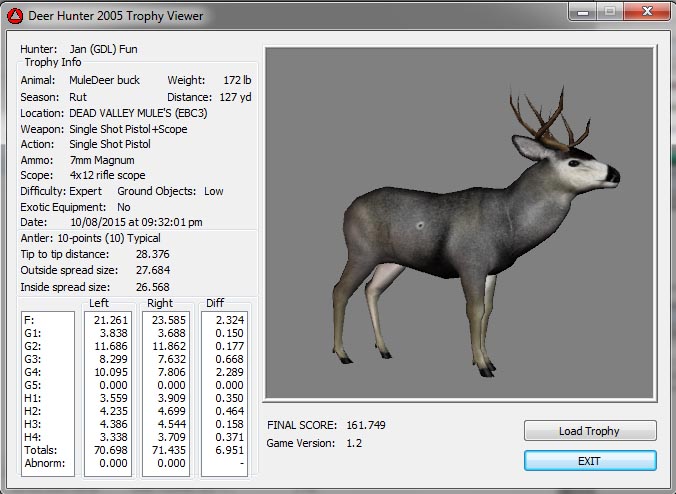The height and width of the screenshot is (494, 676).
Task: Select the 21.261 value in Left column
Action: coord(110,320)
